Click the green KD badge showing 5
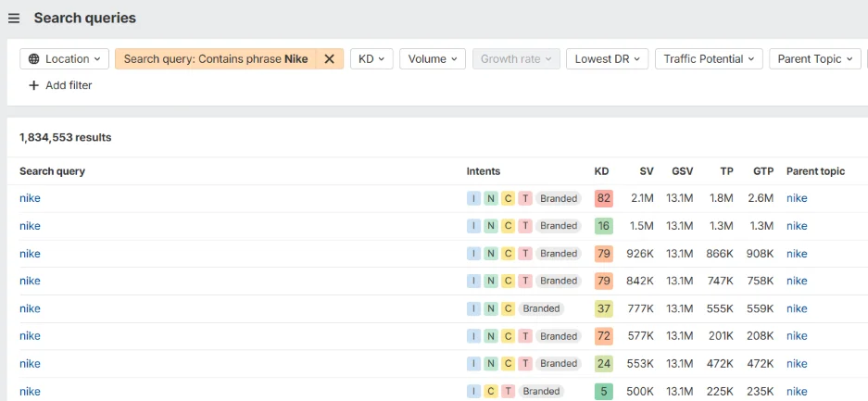Viewport: 868px width, 401px height. pos(604,391)
